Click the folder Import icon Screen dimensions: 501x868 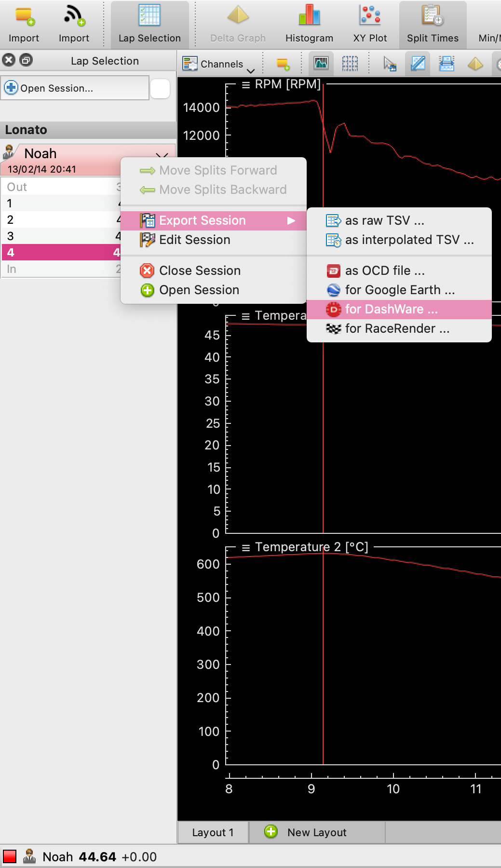[24, 24]
